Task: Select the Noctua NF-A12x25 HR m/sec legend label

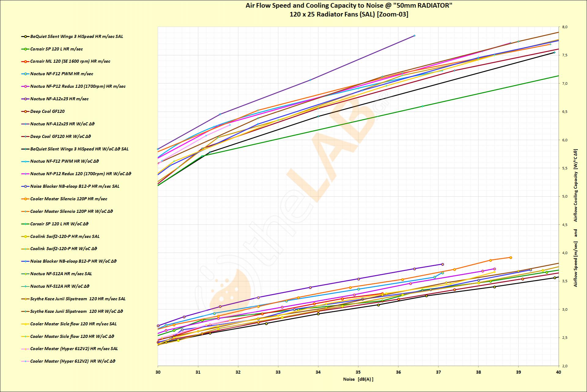Action: coord(59,99)
